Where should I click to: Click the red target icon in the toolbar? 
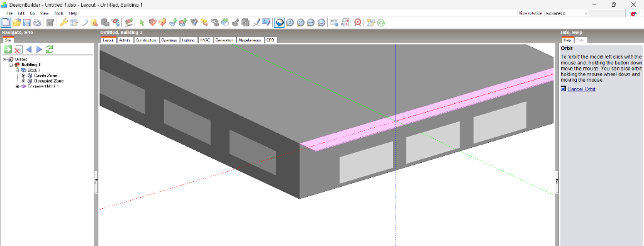tap(357, 22)
